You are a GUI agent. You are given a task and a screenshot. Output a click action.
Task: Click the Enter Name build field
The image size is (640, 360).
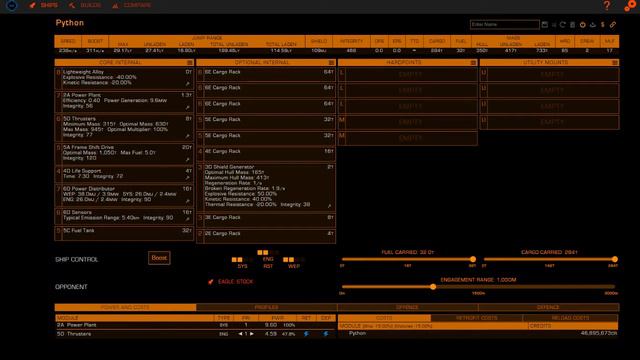click(504, 24)
